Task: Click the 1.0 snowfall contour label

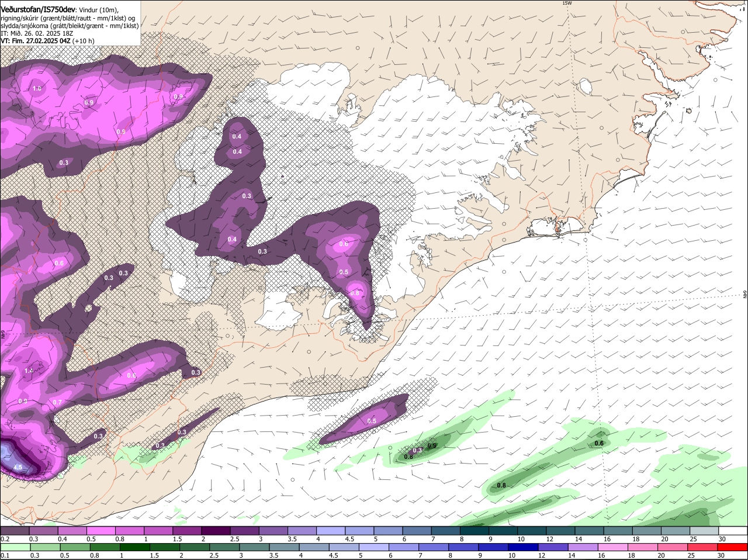Action: click(x=37, y=88)
